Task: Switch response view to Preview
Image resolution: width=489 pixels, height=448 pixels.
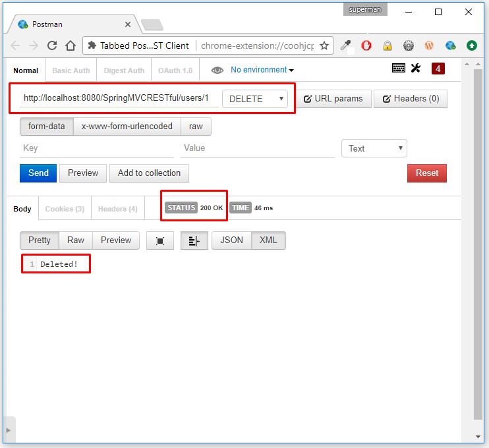Action: [116, 240]
